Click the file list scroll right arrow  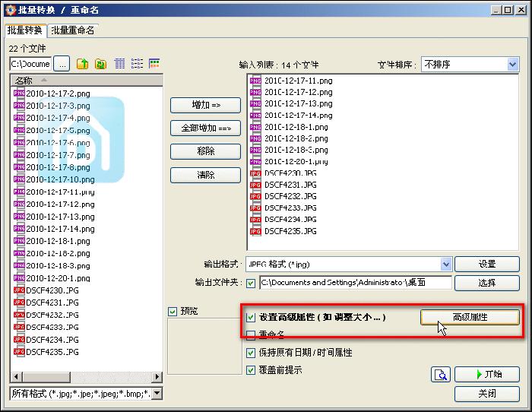(x=157, y=377)
